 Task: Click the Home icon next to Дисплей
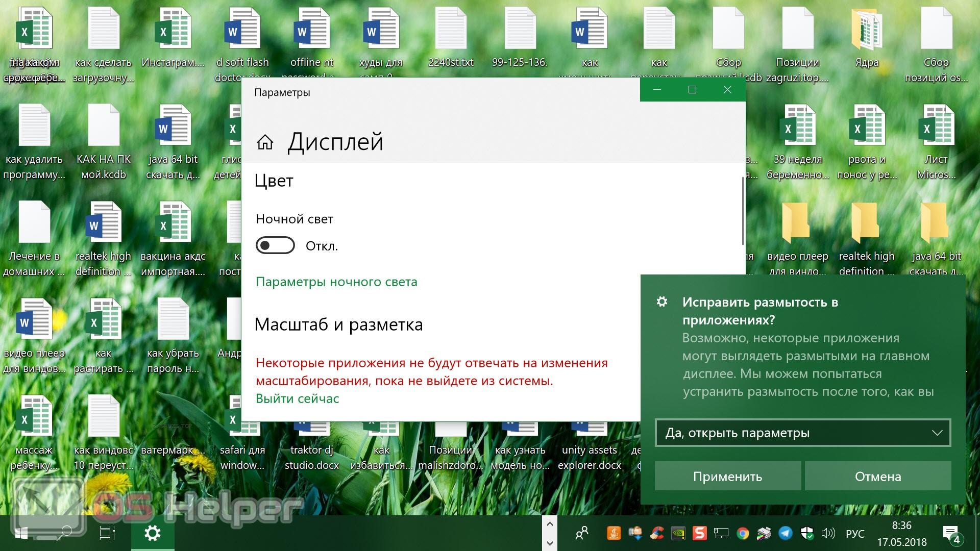point(265,142)
